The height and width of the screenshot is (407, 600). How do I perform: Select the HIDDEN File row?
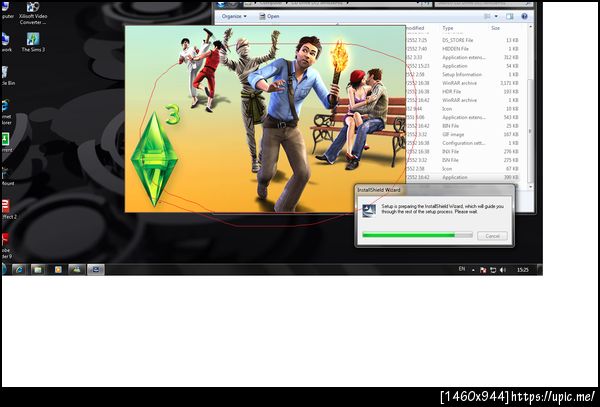(463, 49)
